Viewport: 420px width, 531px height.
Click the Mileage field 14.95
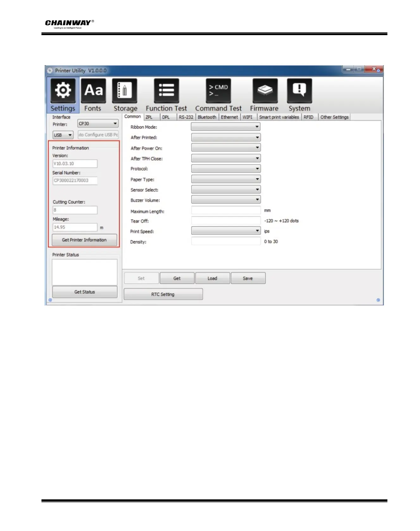tap(75, 227)
